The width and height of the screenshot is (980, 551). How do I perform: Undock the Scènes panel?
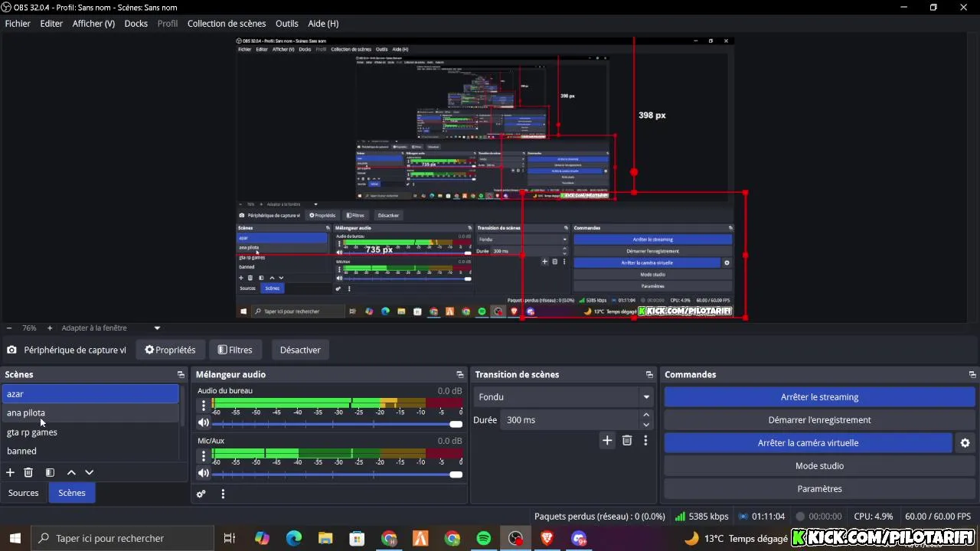pos(181,375)
